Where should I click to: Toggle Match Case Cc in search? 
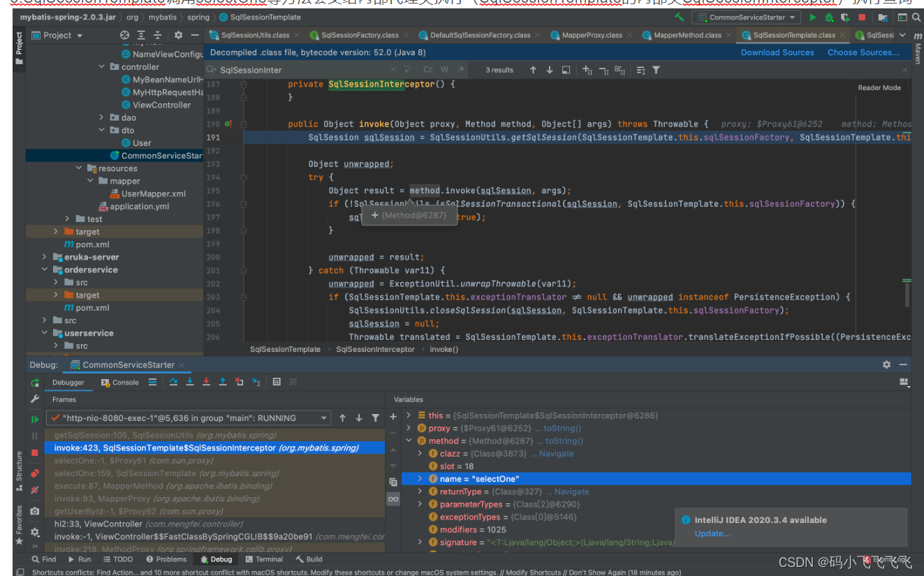428,70
